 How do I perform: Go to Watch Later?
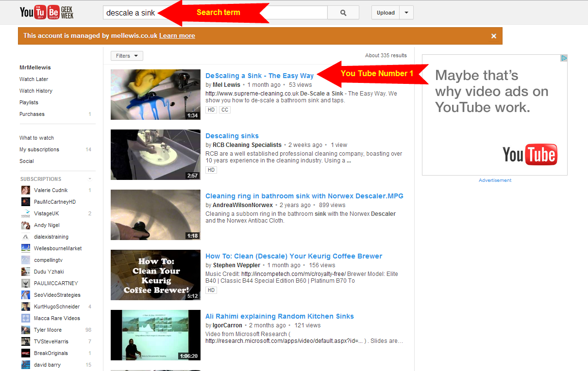tap(34, 79)
